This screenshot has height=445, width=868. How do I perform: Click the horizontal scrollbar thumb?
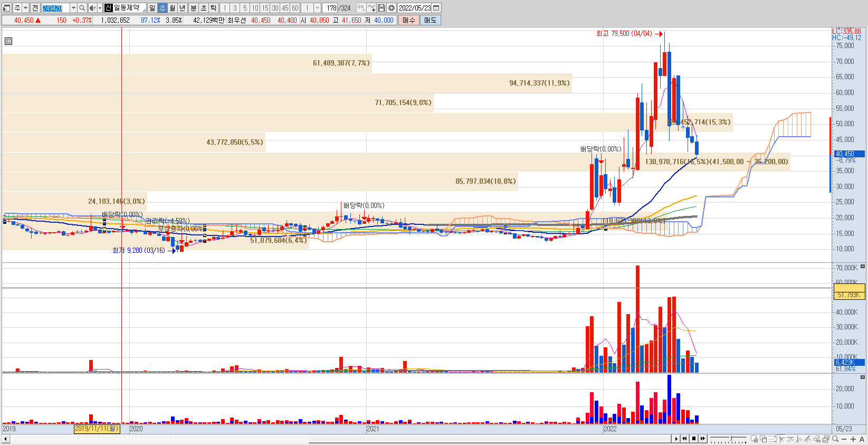[490, 439]
